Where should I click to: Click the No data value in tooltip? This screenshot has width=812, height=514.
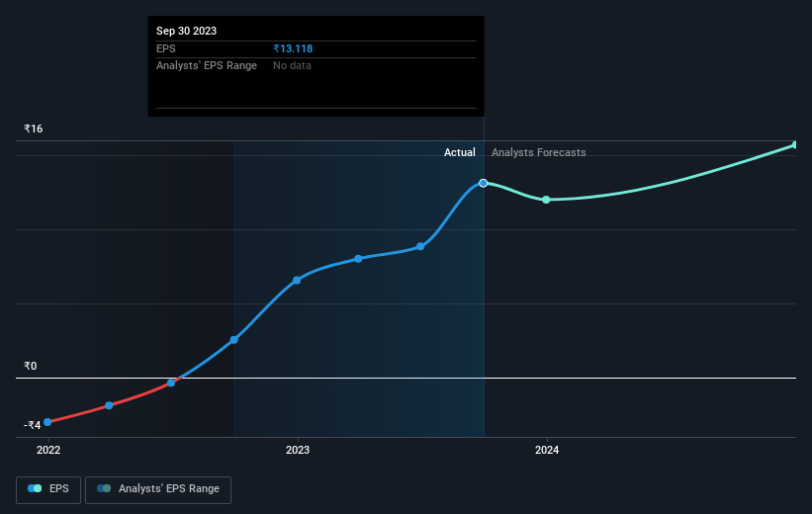point(292,66)
